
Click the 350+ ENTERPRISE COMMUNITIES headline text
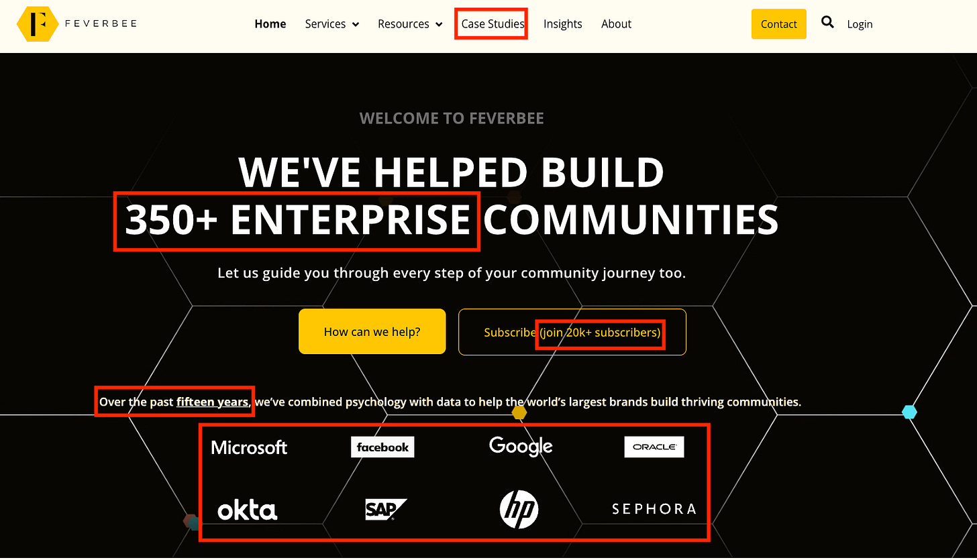452,220
